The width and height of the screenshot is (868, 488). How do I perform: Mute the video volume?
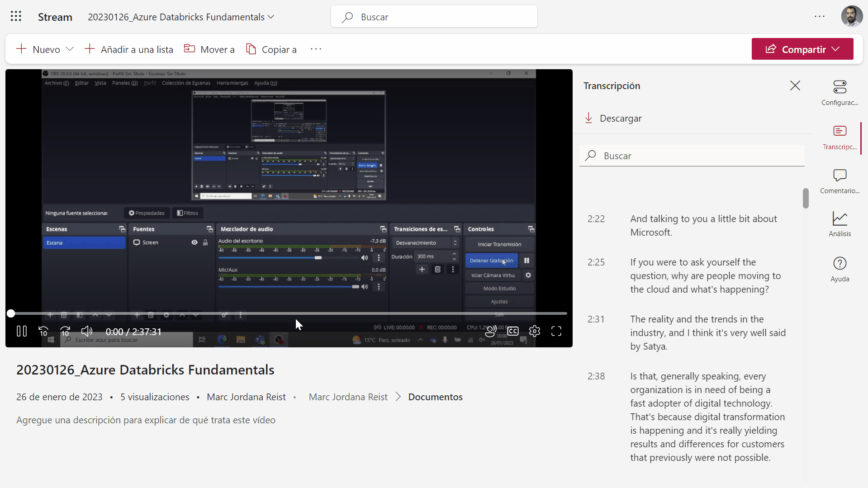click(x=87, y=332)
